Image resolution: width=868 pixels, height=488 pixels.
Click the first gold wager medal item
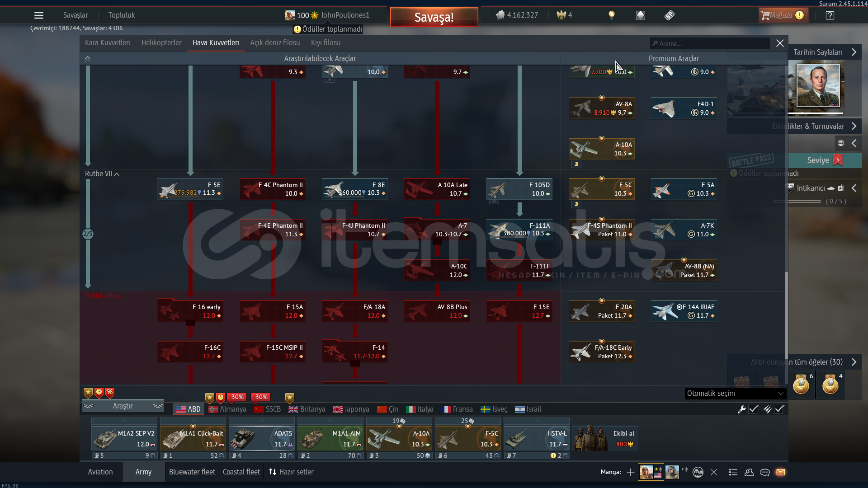point(802,385)
